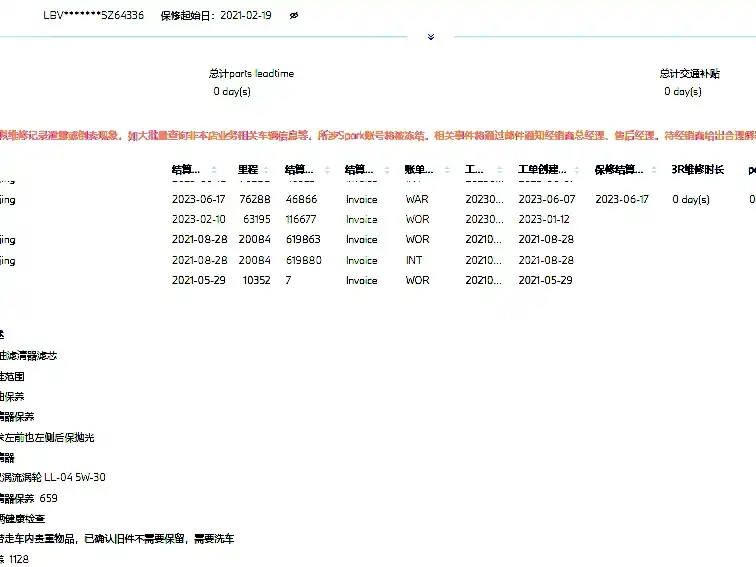Select the masked VIN LBV*******SZ64336
This screenshot has width=756, height=567.
click(x=94, y=15)
